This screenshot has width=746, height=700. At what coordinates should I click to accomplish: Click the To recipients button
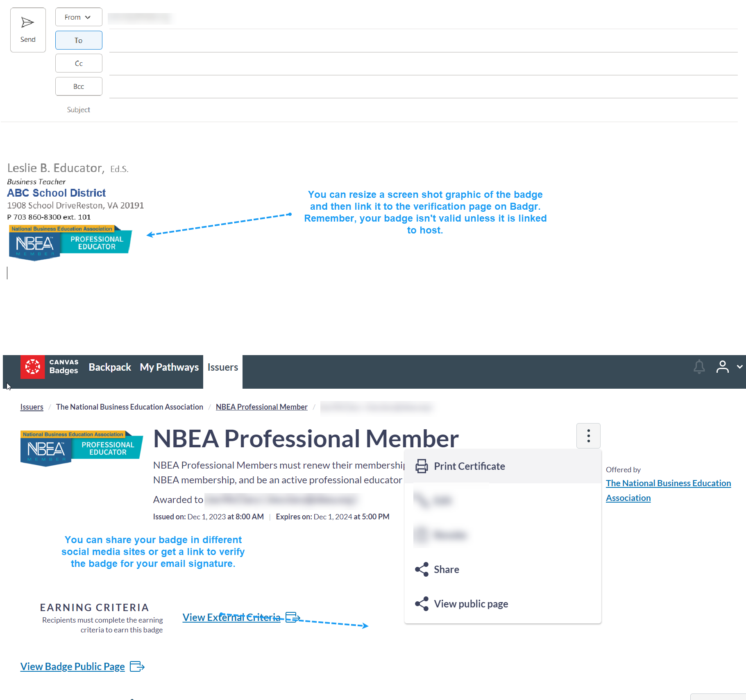78,40
